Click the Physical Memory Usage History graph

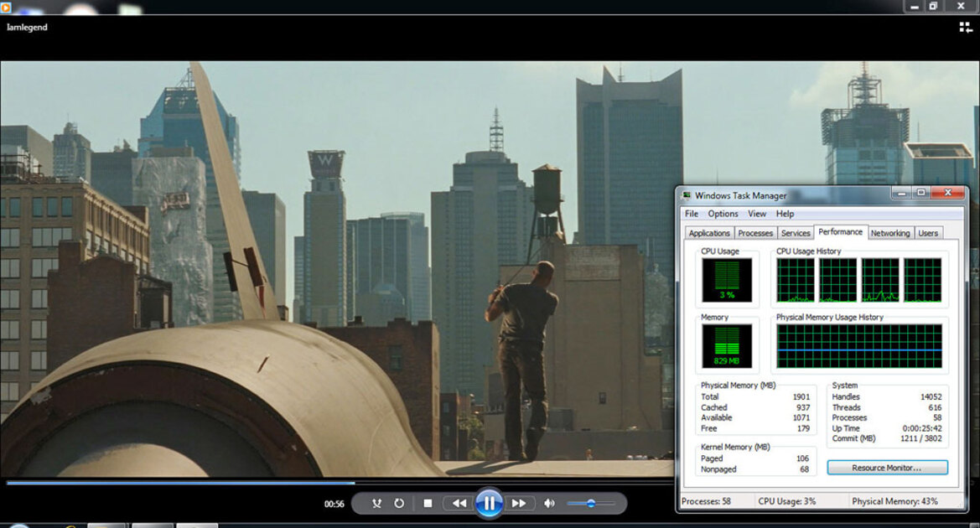[859, 346]
